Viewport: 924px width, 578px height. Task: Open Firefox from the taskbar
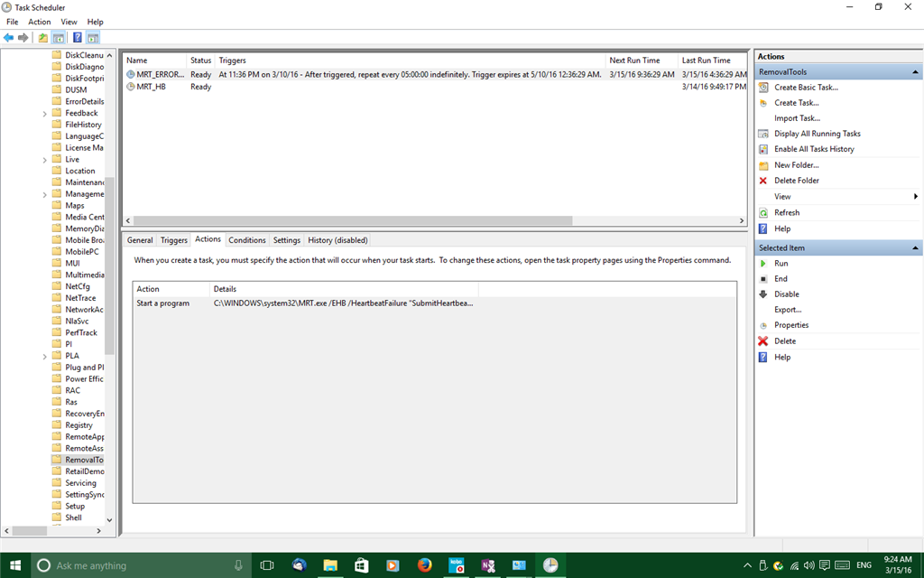(x=424, y=565)
